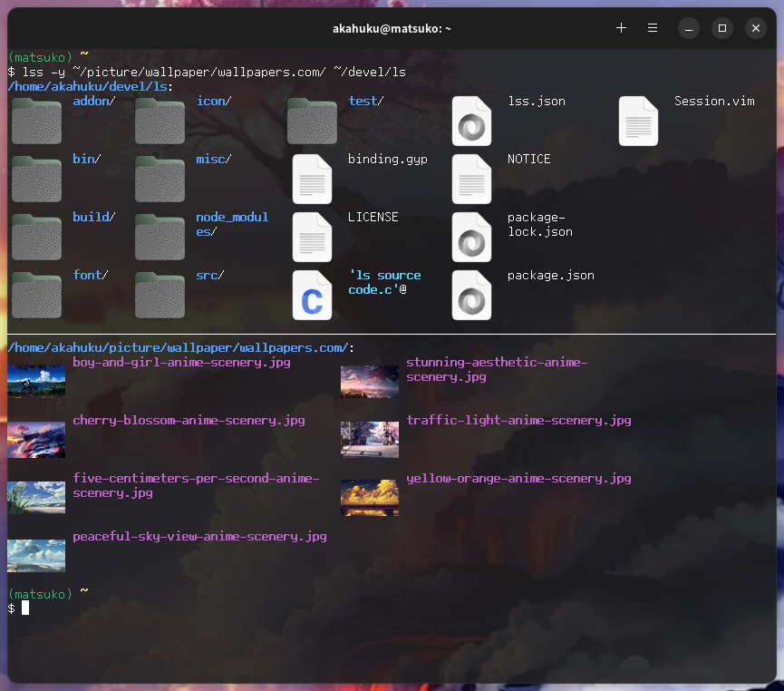Click the stunning-aesthetic scenery thumbnail
Viewport: 784px width, 691px height.
point(370,382)
